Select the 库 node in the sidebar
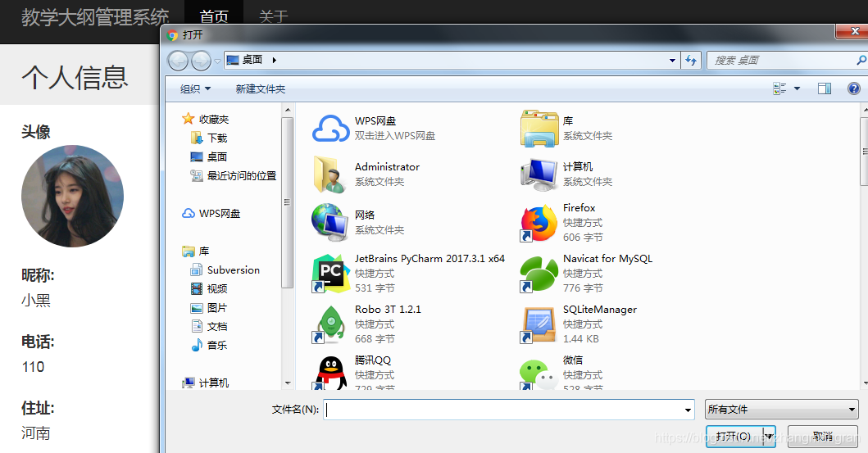 pyautogui.click(x=196, y=251)
